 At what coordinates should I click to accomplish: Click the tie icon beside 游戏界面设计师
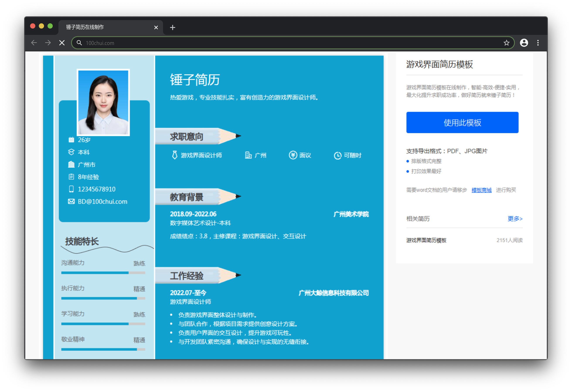pos(175,155)
